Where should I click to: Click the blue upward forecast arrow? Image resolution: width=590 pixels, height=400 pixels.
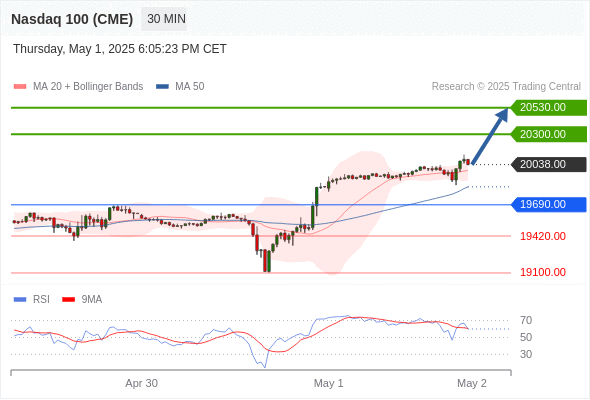tap(490, 136)
